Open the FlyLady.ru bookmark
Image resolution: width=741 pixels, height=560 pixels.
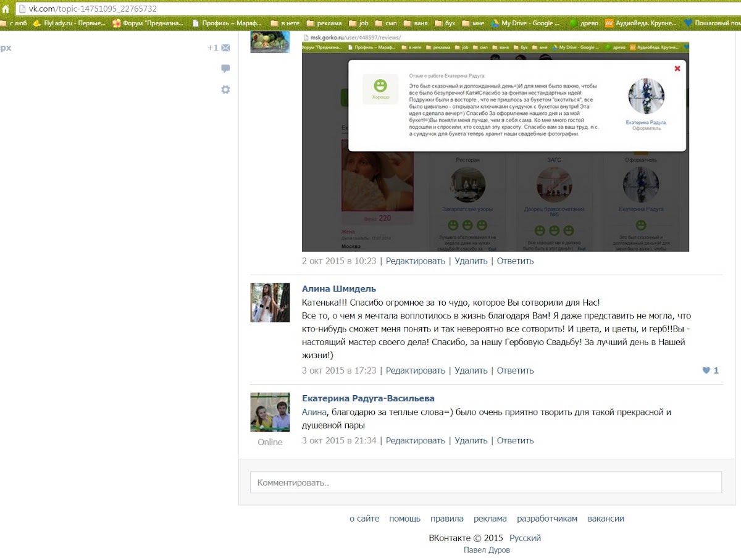[x=68, y=23]
